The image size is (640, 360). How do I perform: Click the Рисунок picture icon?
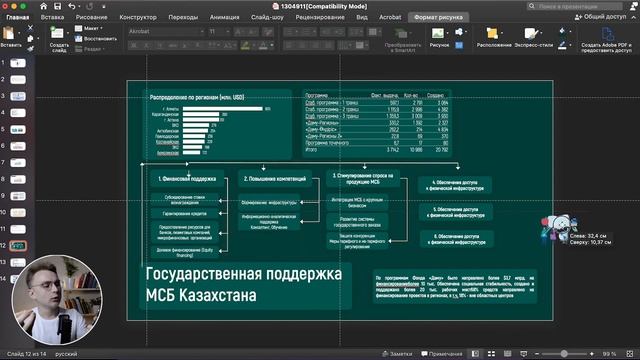coord(438,33)
